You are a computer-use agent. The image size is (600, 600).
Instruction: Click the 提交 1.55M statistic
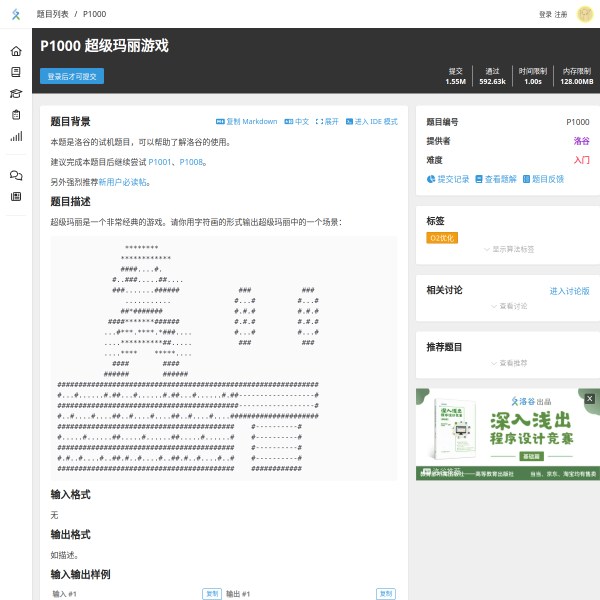click(x=455, y=76)
